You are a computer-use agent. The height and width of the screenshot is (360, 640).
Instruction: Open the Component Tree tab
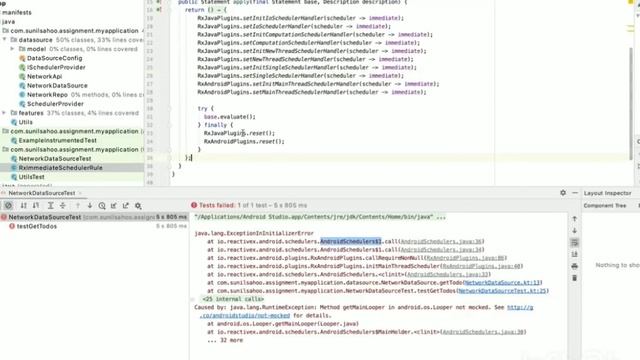click(604, 206)
